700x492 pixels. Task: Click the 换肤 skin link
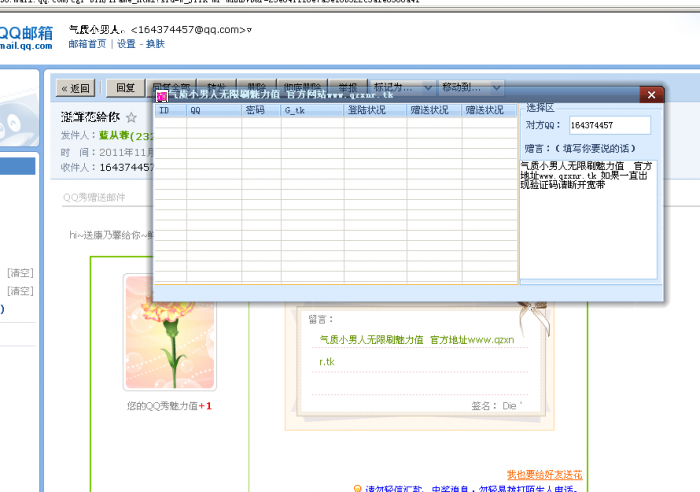pos(155,44)
